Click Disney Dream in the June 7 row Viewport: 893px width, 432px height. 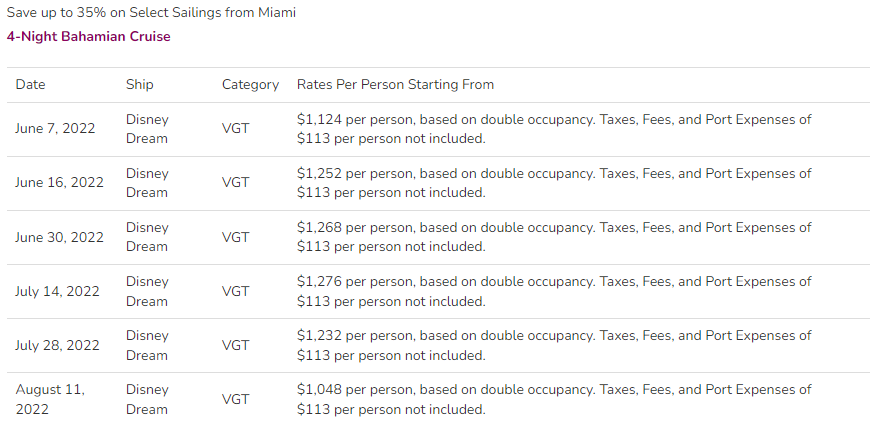pyautogui.click(x=147, y=129)
